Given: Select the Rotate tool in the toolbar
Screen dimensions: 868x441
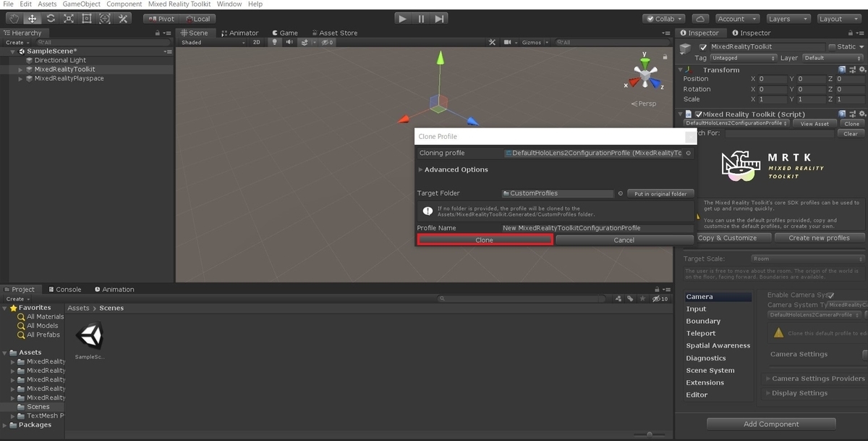Looking at the screenshot, I should tap(50, 18).
